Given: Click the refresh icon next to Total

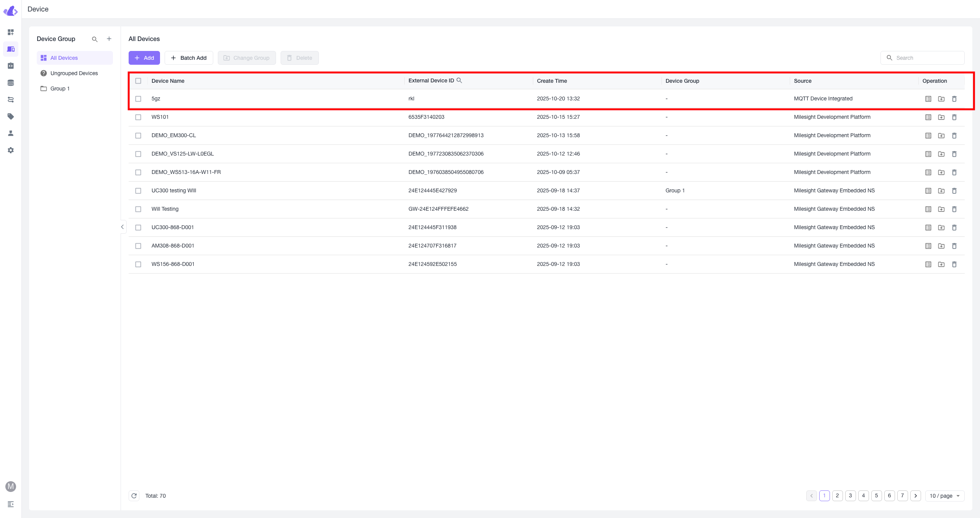Looking at the screenshot, I should point(134,496).
